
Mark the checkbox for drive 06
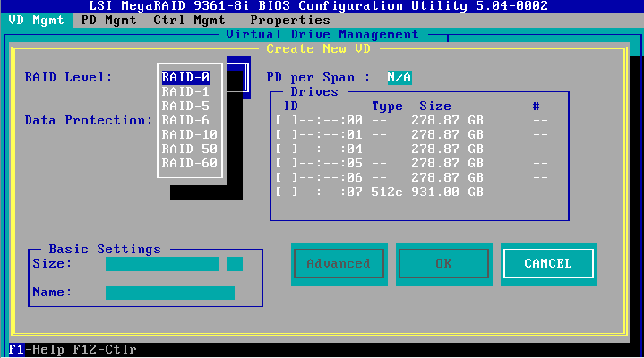coord(287,178)
